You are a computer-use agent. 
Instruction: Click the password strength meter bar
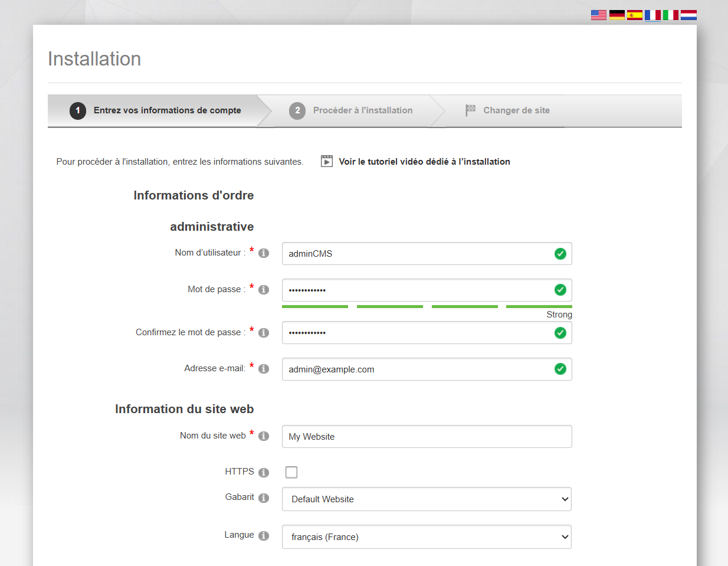coord(427,306)
